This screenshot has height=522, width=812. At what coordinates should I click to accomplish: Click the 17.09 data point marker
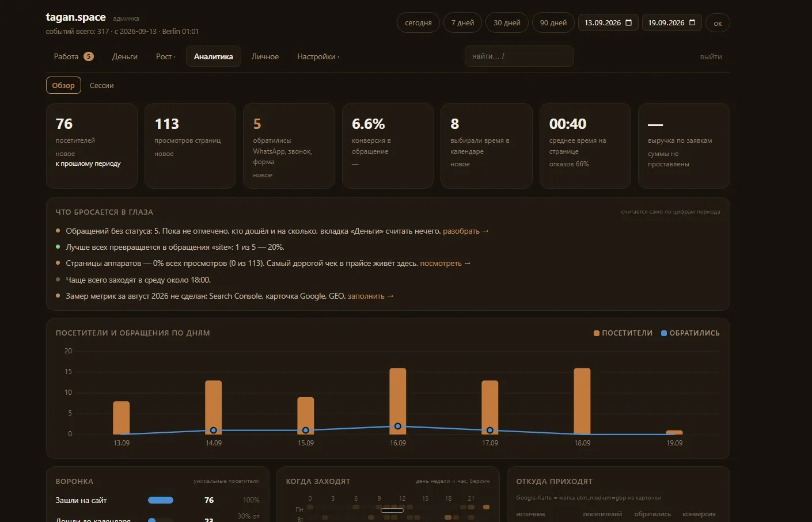tap(490, 430)
